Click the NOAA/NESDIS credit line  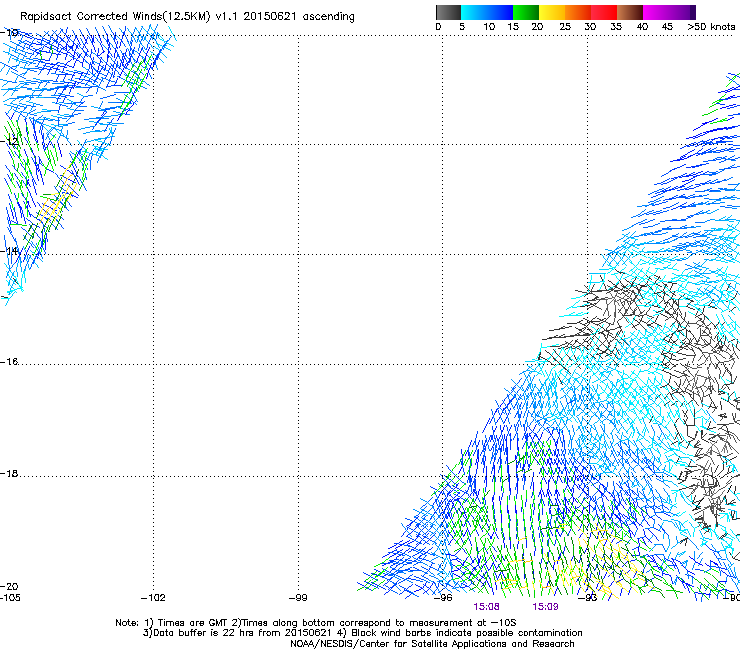pyautogui.click(x=432, y=644)
